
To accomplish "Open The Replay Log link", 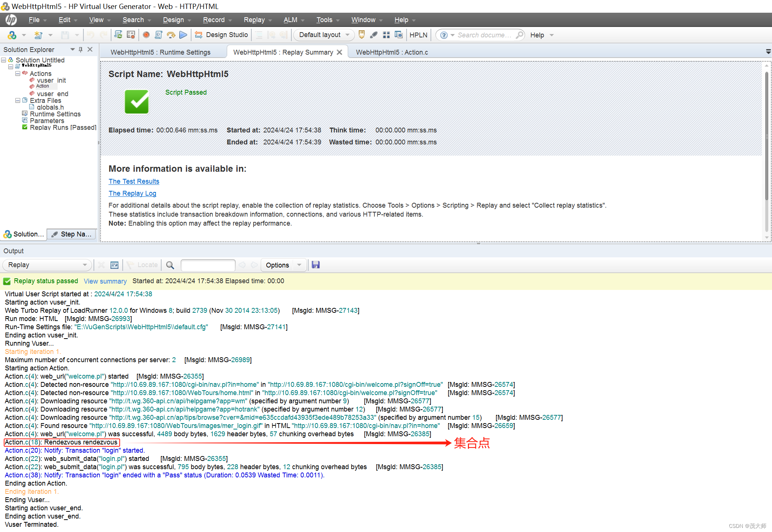I will pos(132,193).
